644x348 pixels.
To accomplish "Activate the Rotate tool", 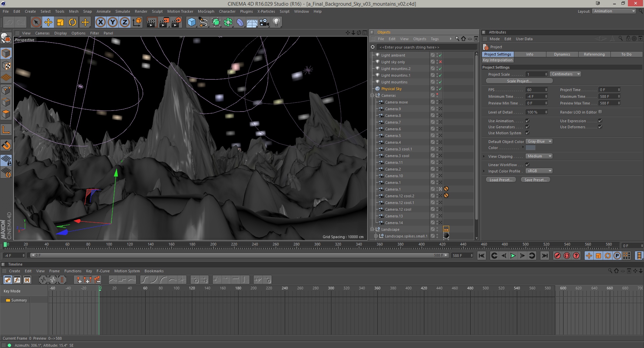I will click(72, 22).
